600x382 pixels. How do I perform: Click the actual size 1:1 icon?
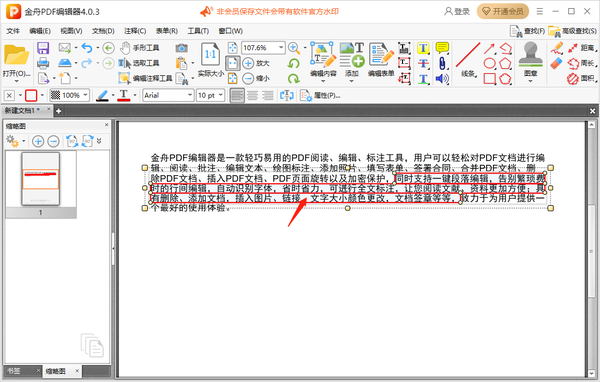point(210,54)
